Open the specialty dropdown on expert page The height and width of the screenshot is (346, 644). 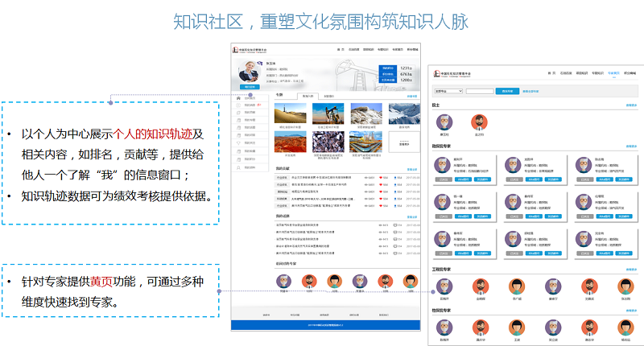(448, 91)
